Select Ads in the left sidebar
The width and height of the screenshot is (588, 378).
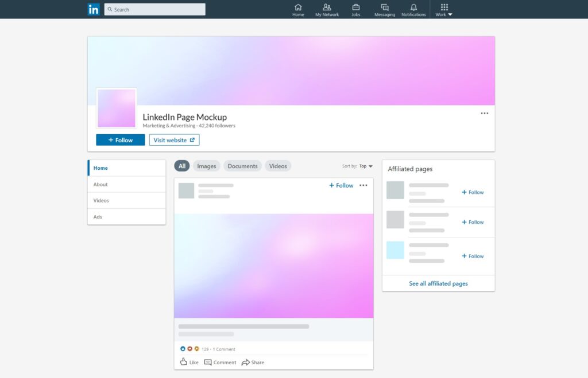[x=127, y=217]
